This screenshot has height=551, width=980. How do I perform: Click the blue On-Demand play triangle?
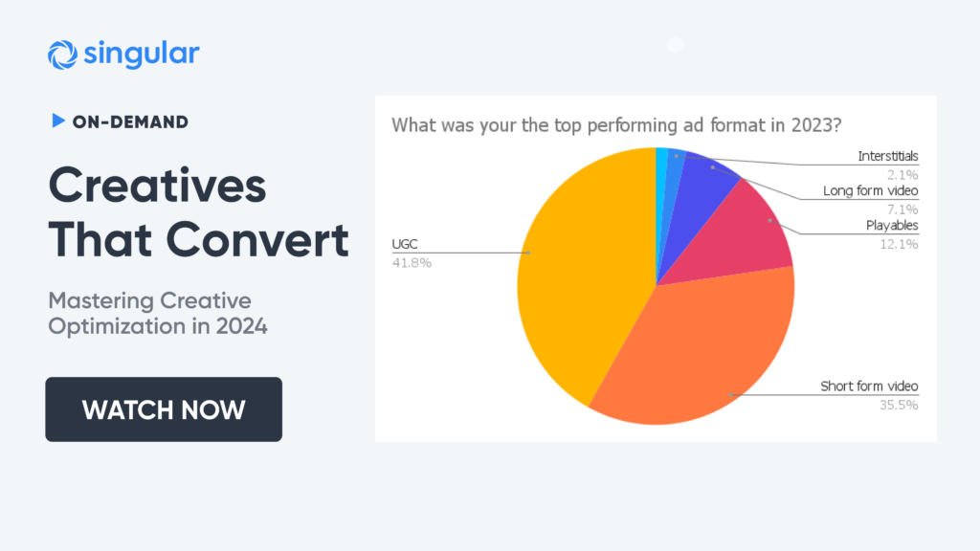point(58,121)
